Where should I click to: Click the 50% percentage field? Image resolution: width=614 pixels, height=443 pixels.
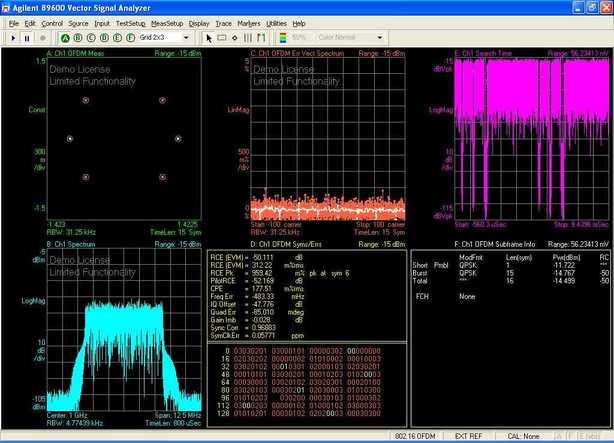click(300, 38)
